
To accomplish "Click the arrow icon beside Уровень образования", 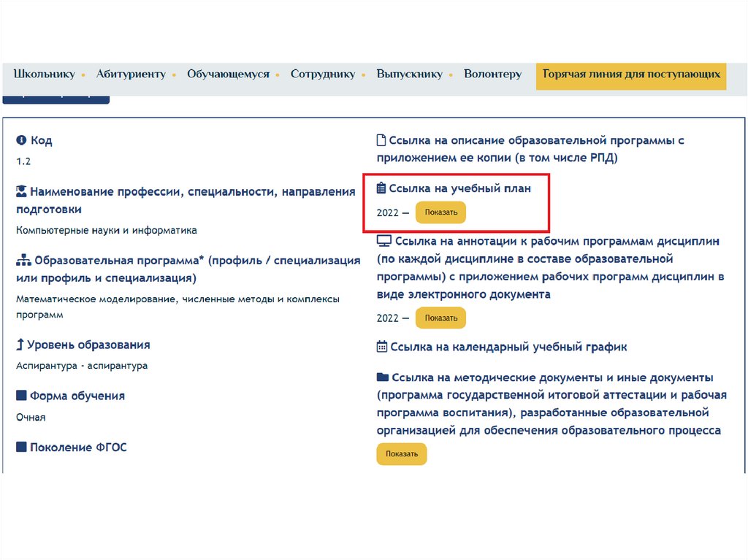I will (x=20, y=345).
